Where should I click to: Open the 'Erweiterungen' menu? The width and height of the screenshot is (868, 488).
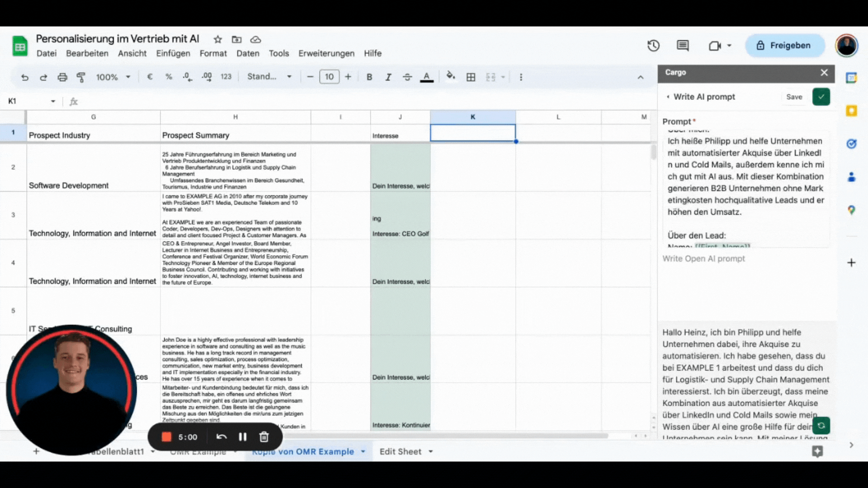click(x=327, y=53)
